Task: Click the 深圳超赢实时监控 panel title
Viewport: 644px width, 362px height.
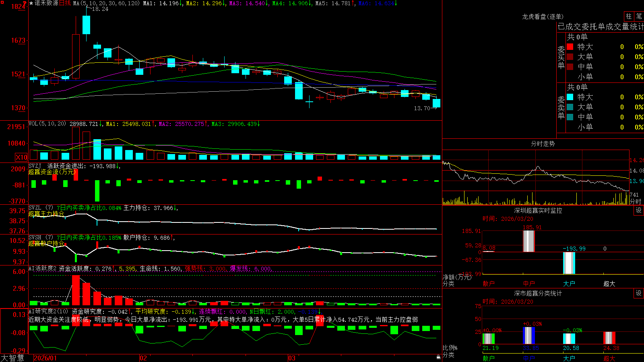Action: [538, 210]
